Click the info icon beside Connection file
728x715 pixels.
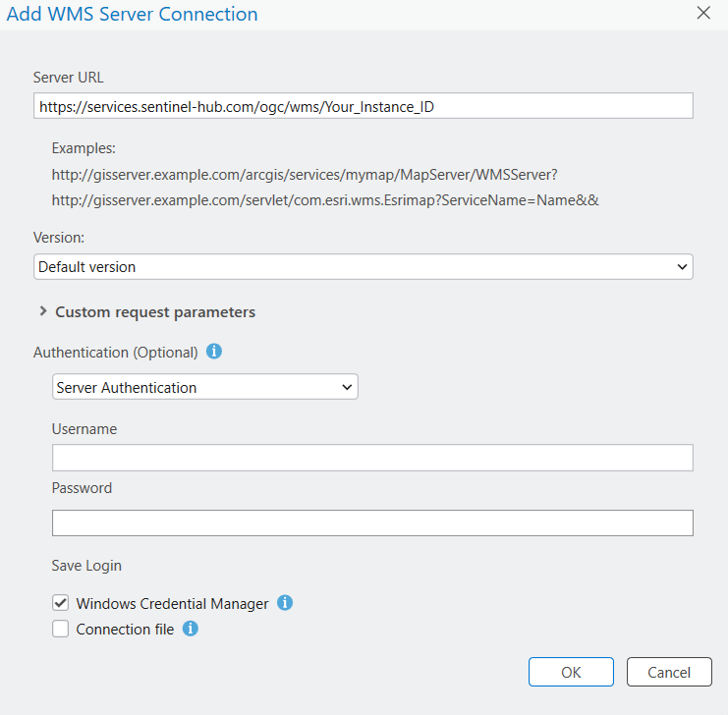(x=191, y=629)
